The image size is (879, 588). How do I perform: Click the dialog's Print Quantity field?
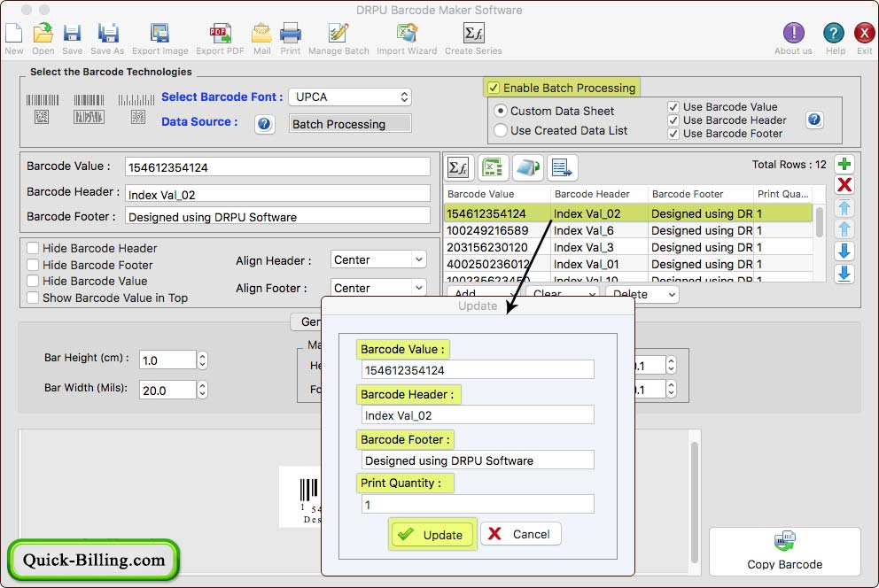pyautogui.click(x=478, y=504)
